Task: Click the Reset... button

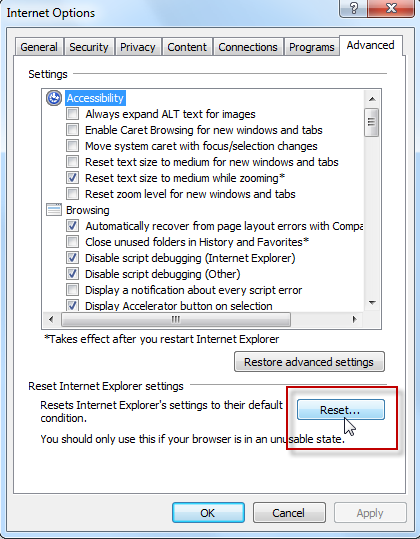Action: coord(341,410)
